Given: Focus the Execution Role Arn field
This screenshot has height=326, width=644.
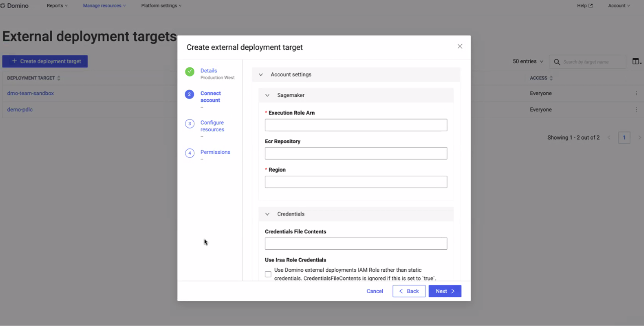Looking at the screenshot, I should click(x=356, y=125).
